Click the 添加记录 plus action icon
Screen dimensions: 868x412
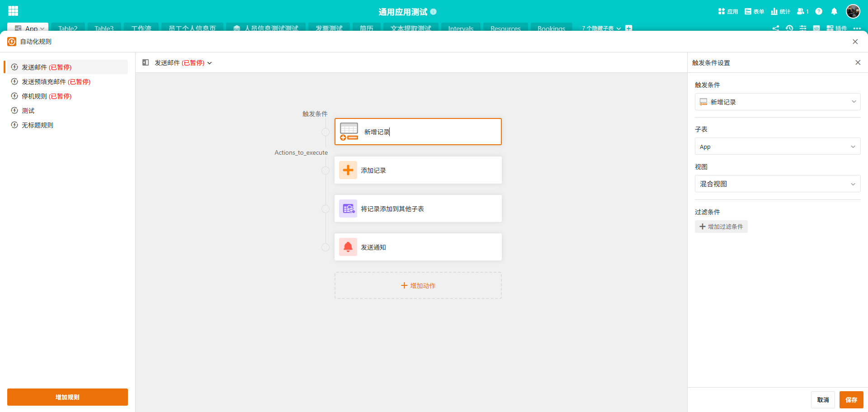click(x=348, y=170)
